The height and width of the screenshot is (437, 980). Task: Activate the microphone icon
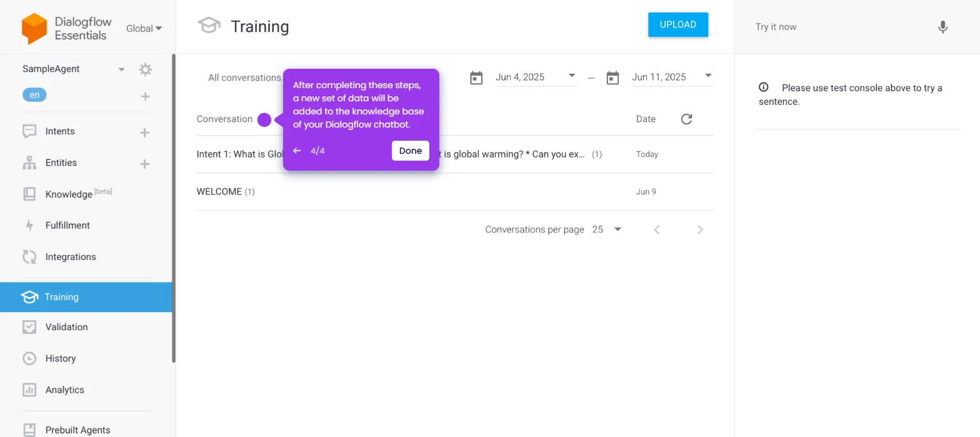coord(943,28)
